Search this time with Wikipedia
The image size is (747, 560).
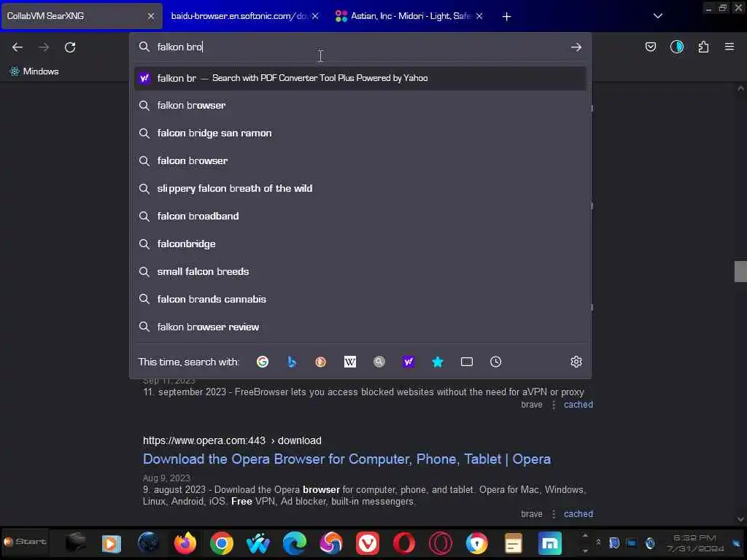[x=350, y=362]
